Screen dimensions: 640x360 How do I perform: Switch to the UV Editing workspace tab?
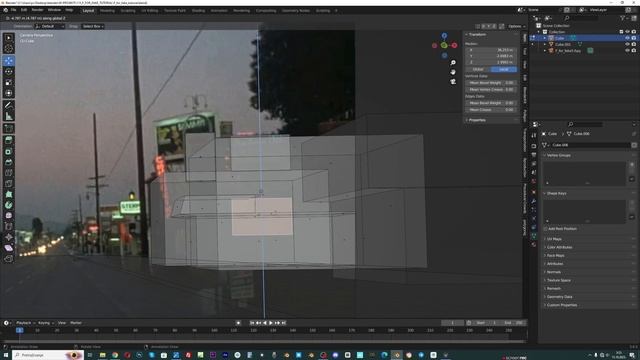click(x=150, y=11)
